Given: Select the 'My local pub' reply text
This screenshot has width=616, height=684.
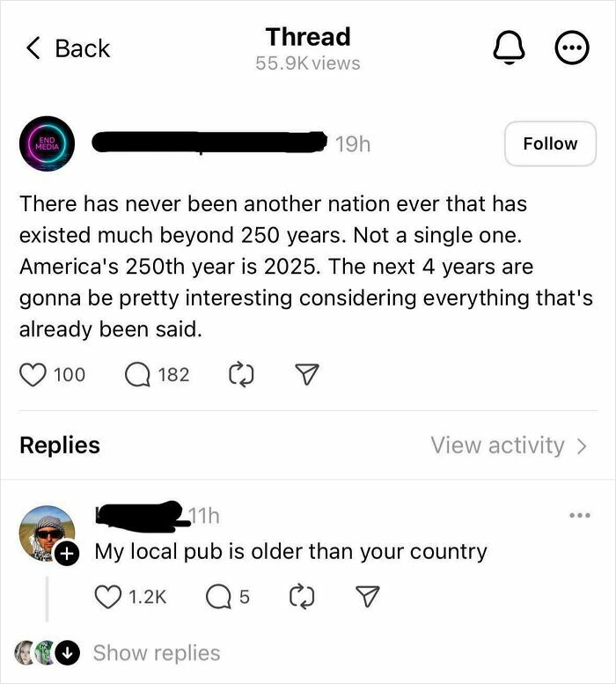Looking at the screenshot, I should point(290,552).
